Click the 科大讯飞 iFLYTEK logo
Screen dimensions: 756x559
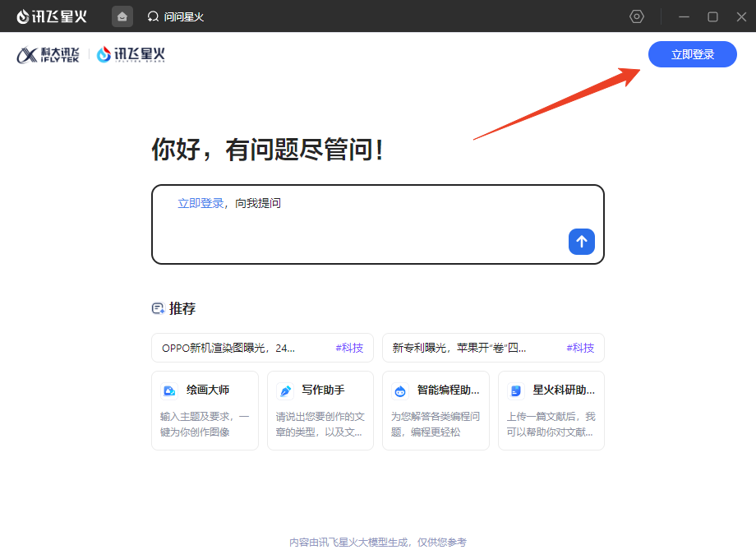tap(48, 55)
